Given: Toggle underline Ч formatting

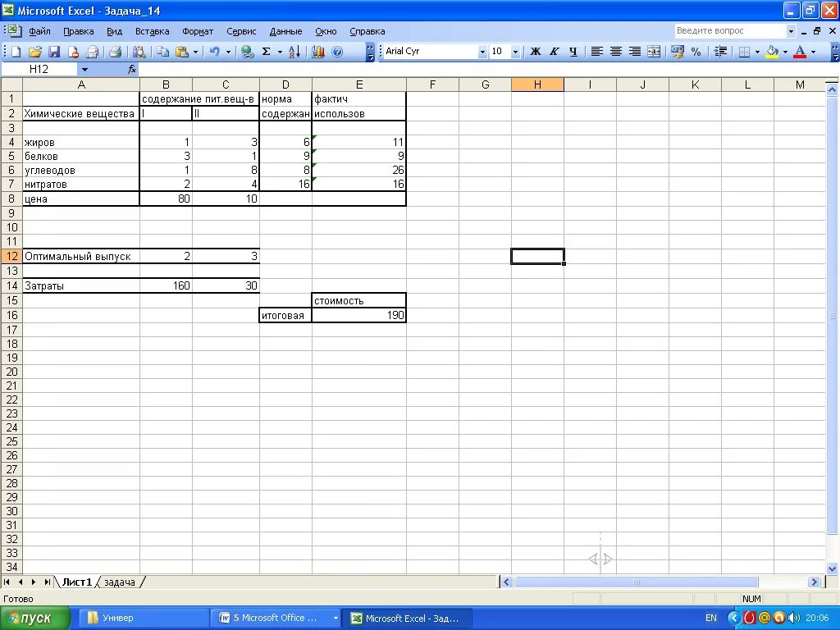Looking at the screenshot, I should pos(573,52).
